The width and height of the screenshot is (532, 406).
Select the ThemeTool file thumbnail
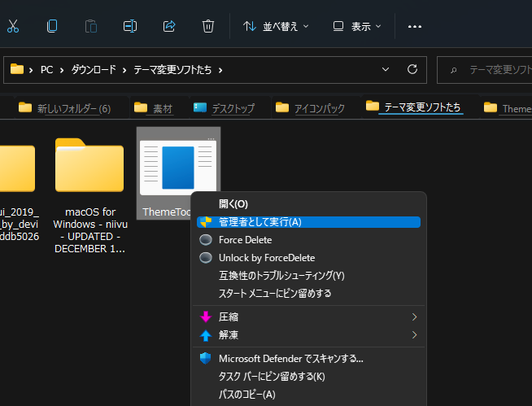(178, 168)
